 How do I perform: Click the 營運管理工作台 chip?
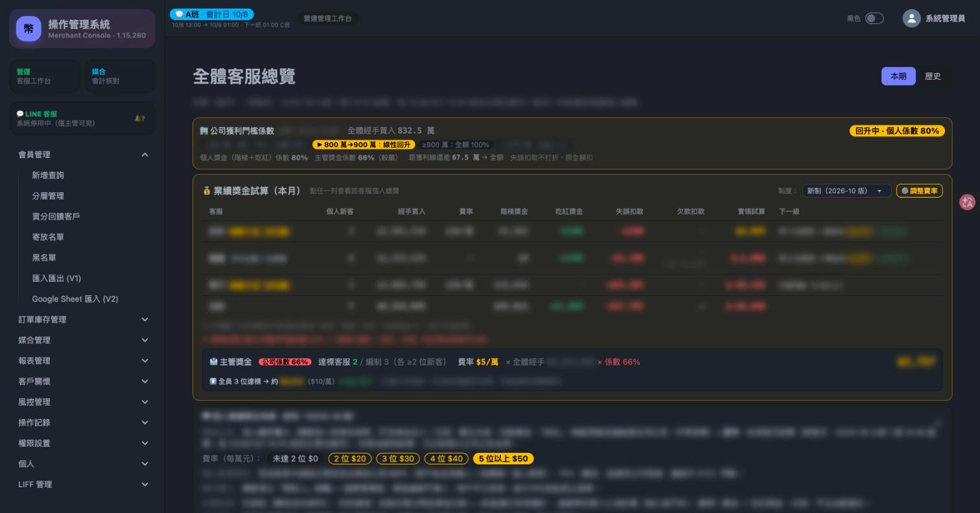pos(327,19)
